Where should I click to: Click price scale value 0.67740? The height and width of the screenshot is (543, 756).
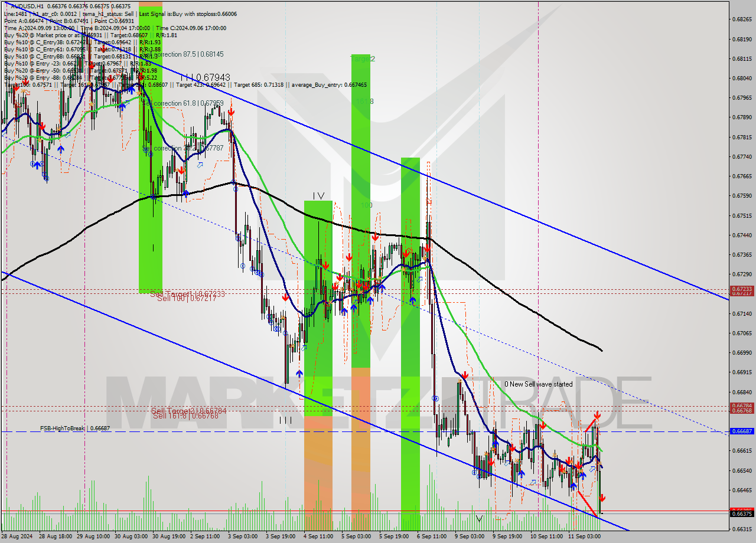point(742,156)
